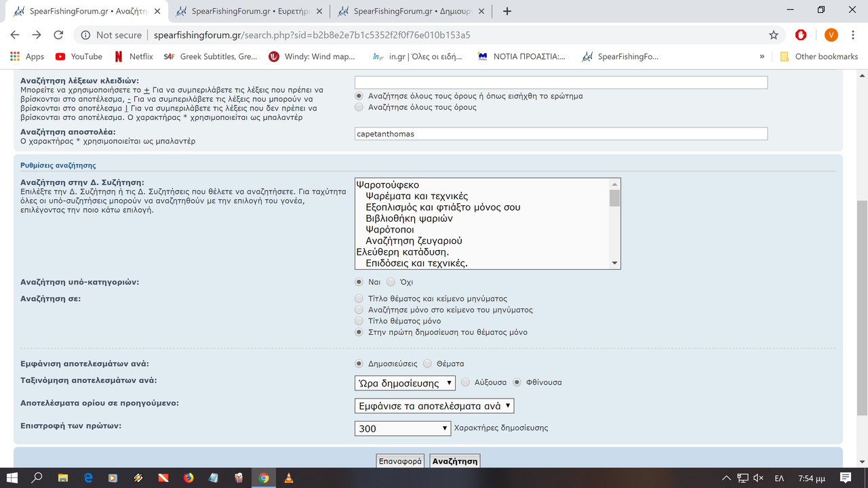Open Apps bookmarks shortcut
The width and height of the screenshot is (868, 488).
[27, 56]
